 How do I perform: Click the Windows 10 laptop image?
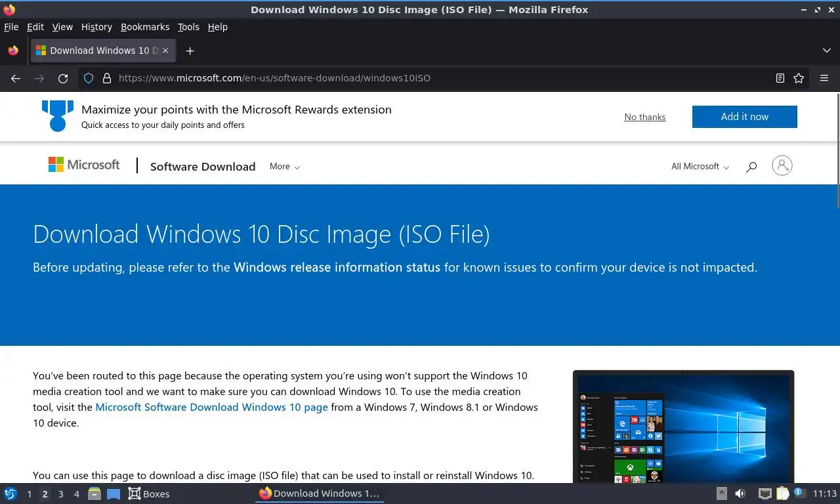point(683,427)
